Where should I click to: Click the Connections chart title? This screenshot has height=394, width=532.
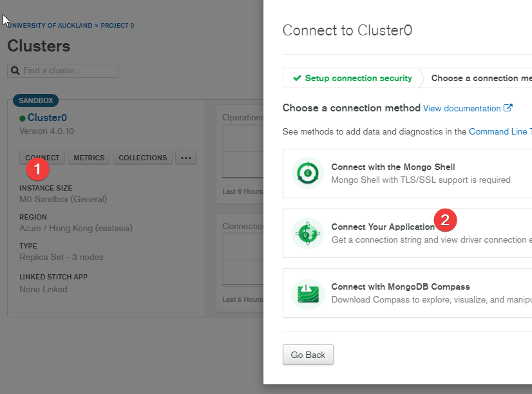(x=243, y=226)
